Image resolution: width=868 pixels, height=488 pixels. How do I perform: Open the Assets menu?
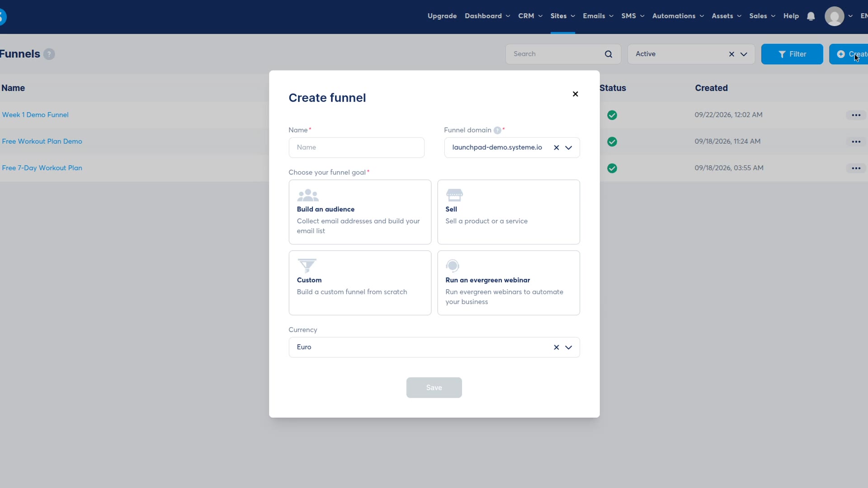(x=726, y=16)
